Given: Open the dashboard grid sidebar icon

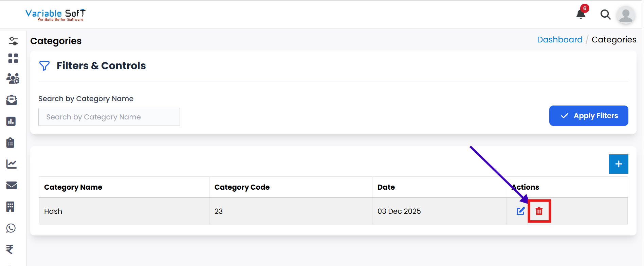Looking at the screenshot, I should [13, 58].
